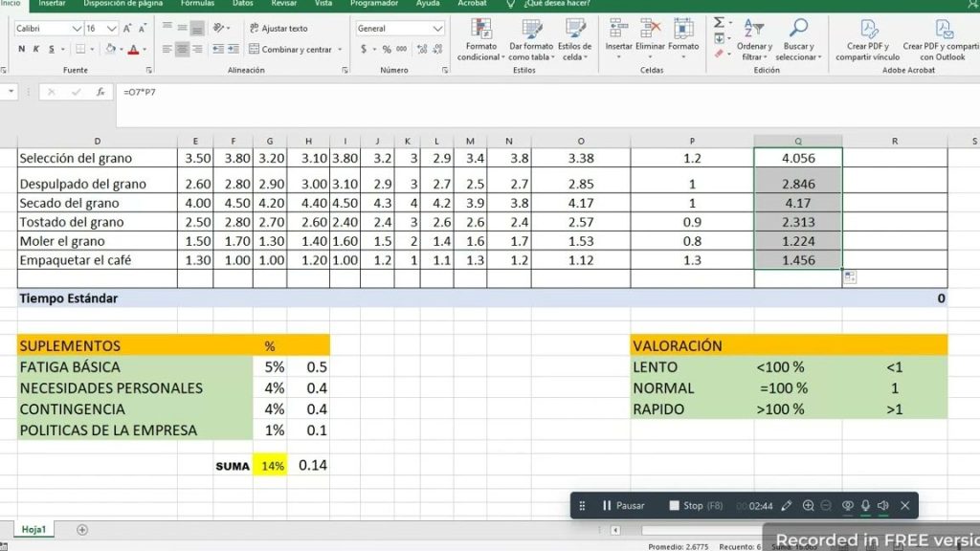Add new sheet with plus icon
The height and width of the screenshot is (551, 980).
coord(82,529)
